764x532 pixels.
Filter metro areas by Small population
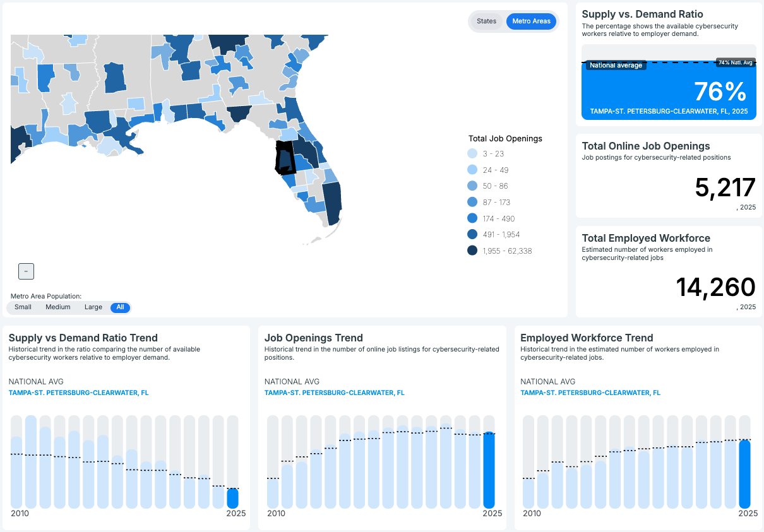(x=23, y=307)
